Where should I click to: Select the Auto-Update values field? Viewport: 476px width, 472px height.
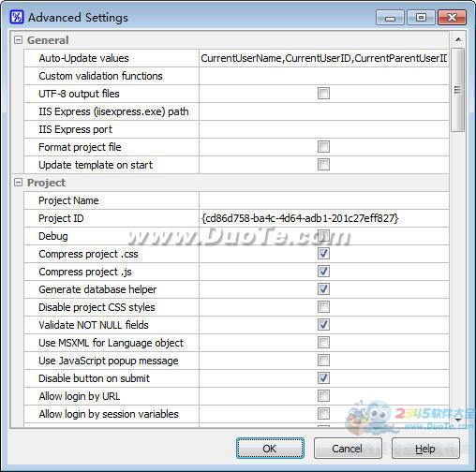coord(324,58)
